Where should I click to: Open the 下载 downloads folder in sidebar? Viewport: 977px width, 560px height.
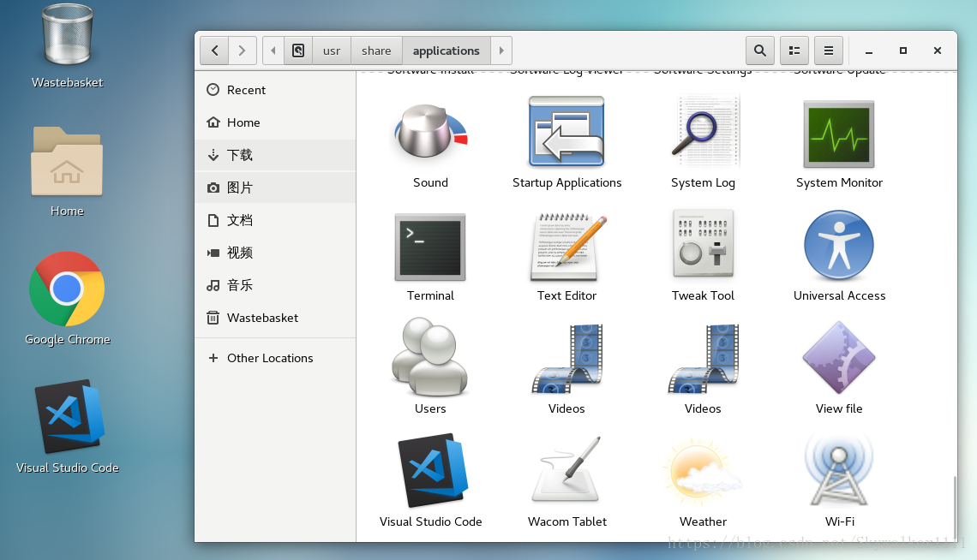[x=275, y=155]
